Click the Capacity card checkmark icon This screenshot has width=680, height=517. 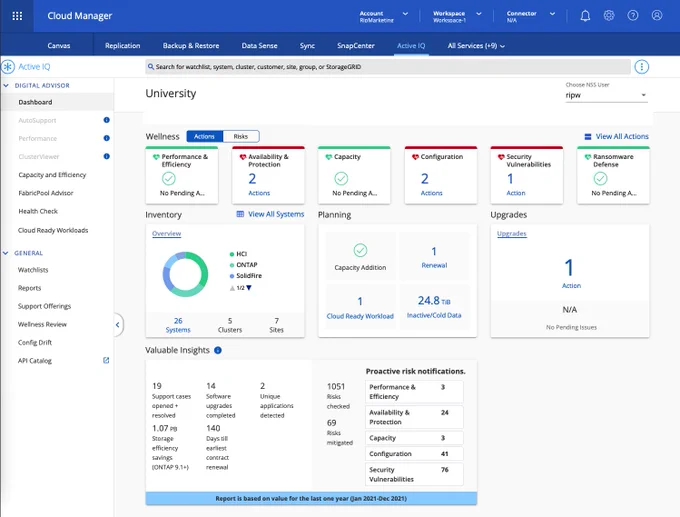[x=341, y=179]
